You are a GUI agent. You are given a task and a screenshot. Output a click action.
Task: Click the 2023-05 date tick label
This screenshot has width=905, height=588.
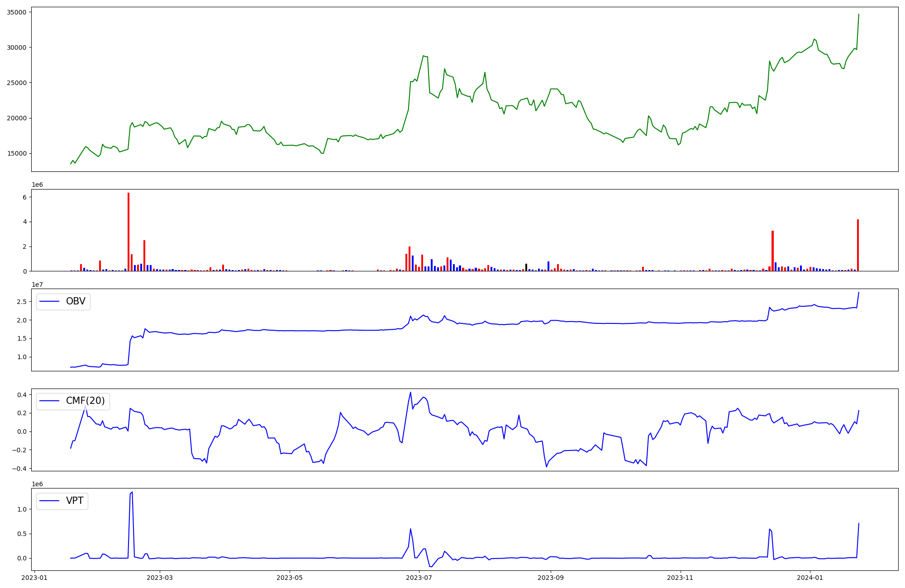coord(290,578)
